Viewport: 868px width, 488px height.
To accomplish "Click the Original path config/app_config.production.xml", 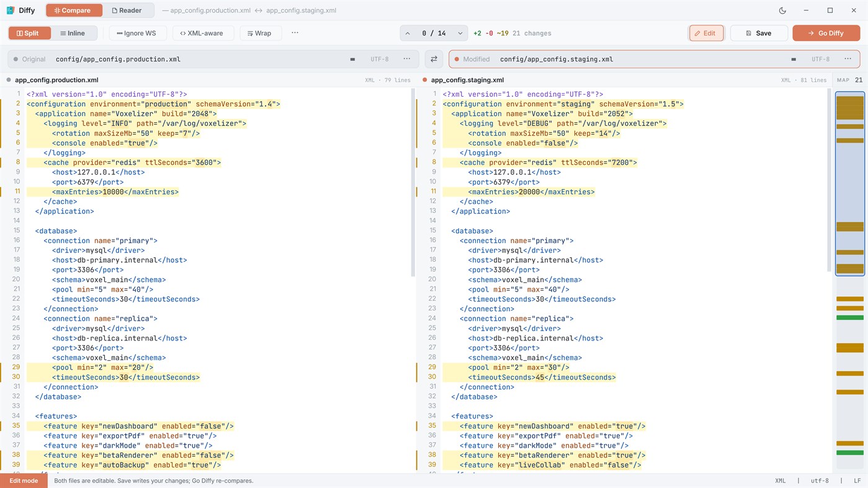I will (118, 60).
